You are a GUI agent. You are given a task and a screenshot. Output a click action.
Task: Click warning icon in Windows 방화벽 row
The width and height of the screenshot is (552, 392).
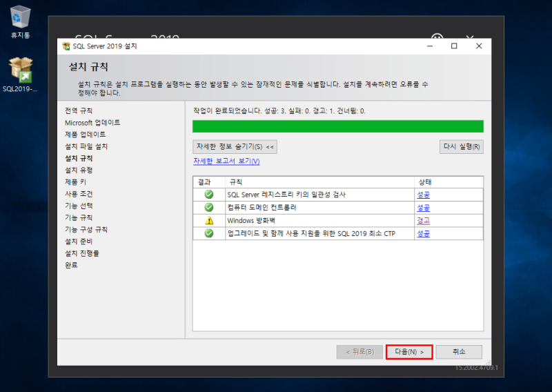tap(209, 220)
